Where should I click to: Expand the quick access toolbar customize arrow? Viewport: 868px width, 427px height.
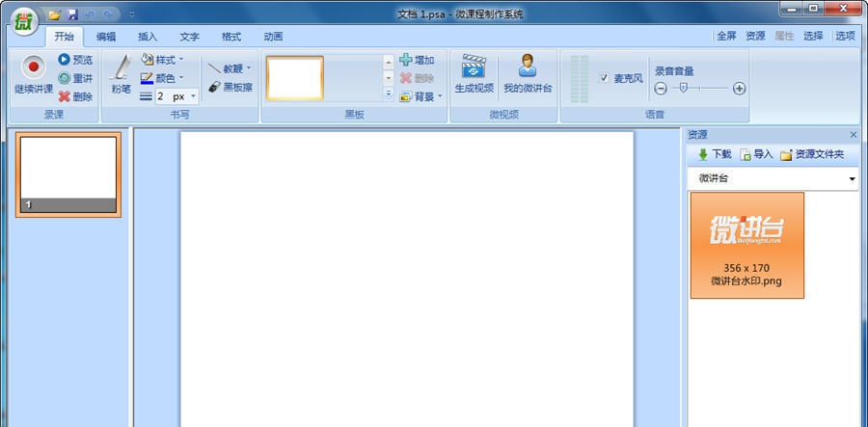pyautogui.click(x=132, y=14)
